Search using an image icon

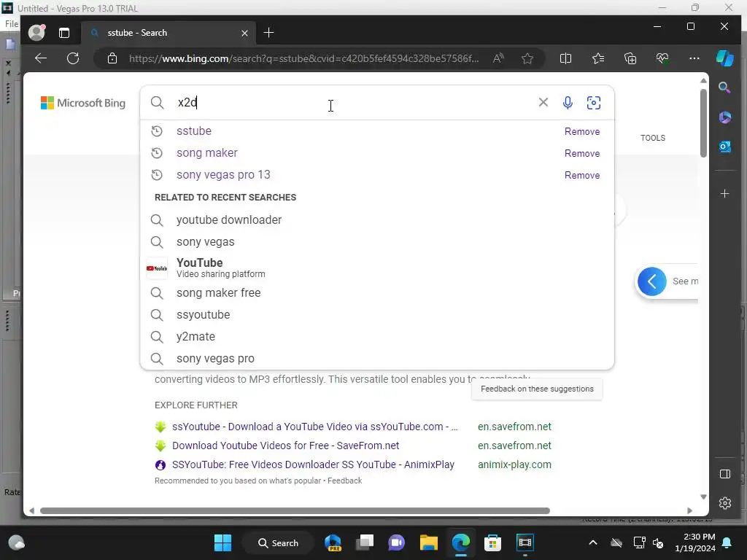[x=594, y=102]
